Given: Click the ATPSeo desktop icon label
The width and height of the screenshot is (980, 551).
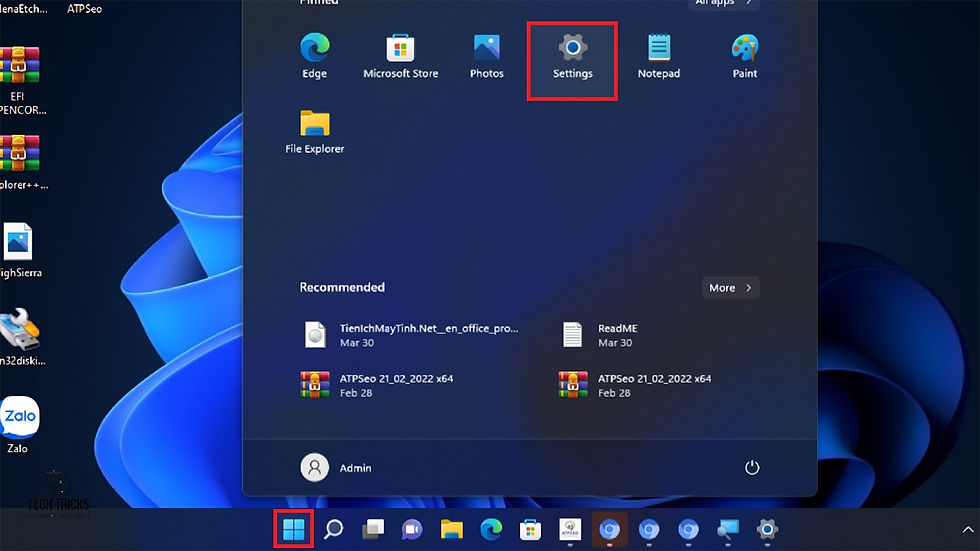Looking at the screenshot, I should pyautogui.click(x=84, y=9).
